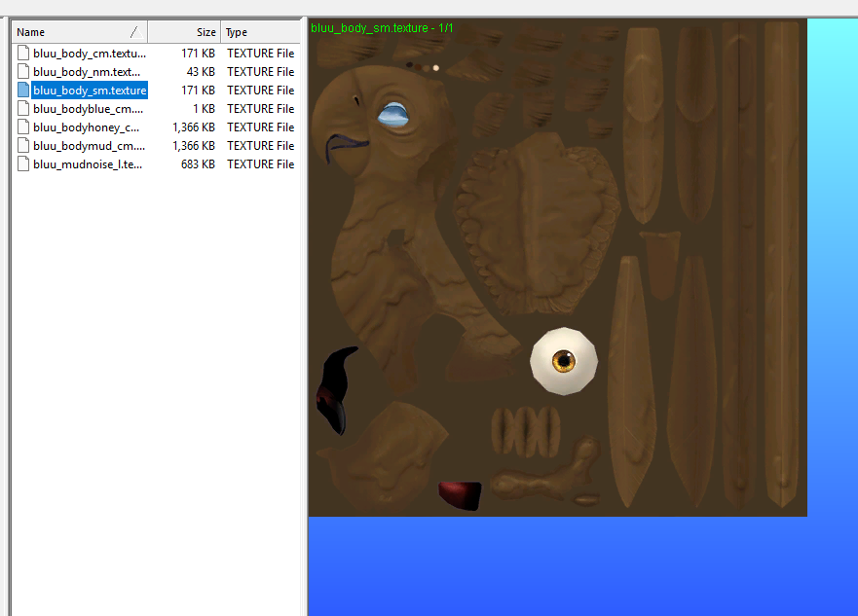Click the file icon beside bluu_body_sm.texture
The image size is (858, 616).
pyautogui.click(x=23, y=91)
